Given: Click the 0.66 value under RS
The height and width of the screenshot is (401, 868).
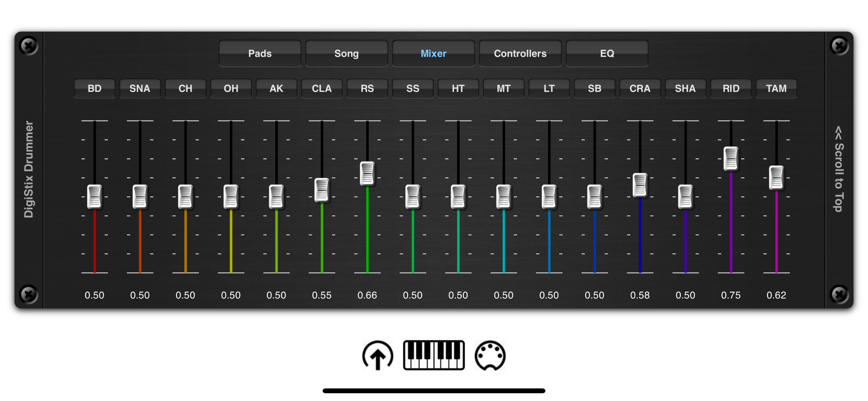Looking at the screenshot, I should [367, 295].
